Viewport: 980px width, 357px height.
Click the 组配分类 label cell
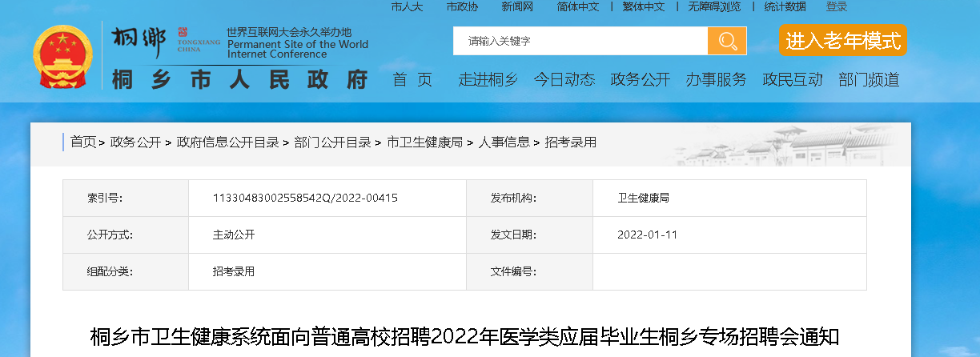pos(126,271)
